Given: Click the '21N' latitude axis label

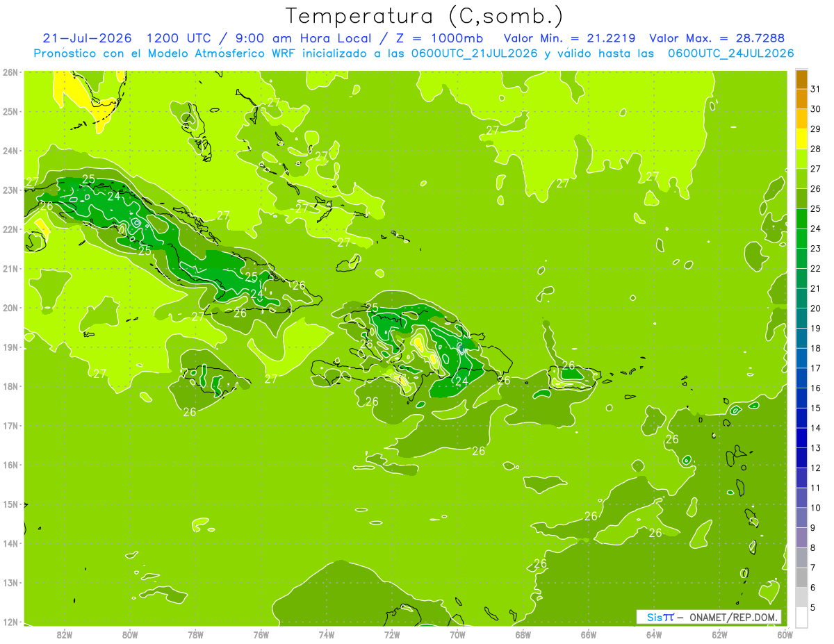Looking at the screenshot, I should 10,269.
